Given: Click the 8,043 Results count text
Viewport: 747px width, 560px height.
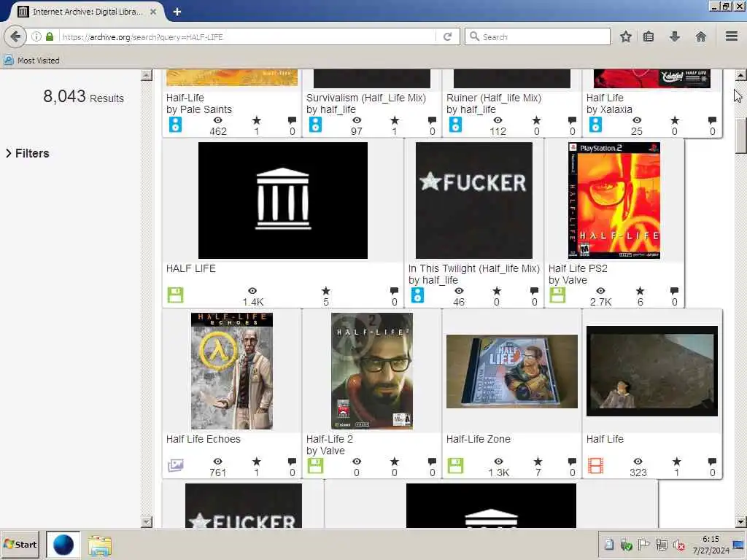Looking at the screenshot, I should (83, 97).
